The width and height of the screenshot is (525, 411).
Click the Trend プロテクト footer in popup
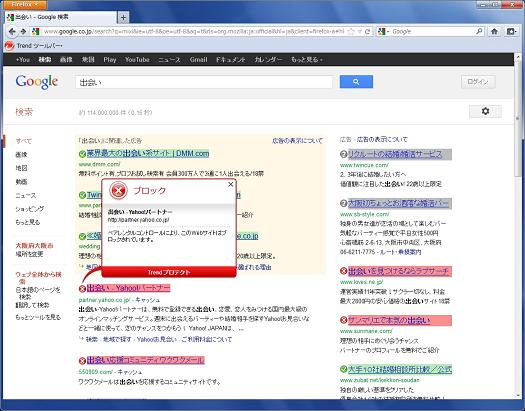click(169, 272)
